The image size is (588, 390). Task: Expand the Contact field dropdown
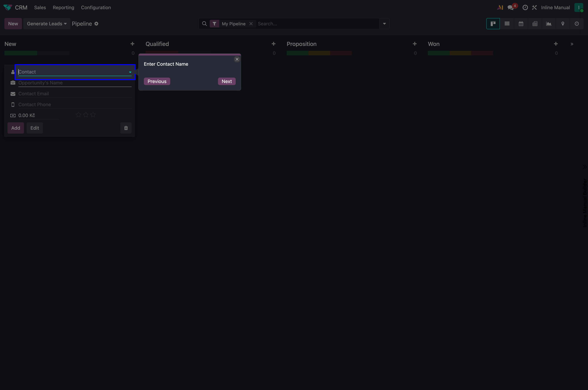pos(130,72)
